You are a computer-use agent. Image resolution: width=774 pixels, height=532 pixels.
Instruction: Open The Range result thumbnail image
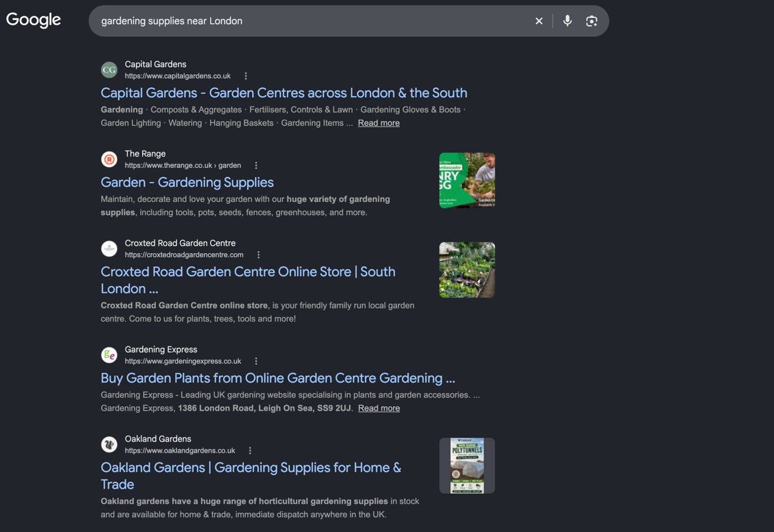pyautogui.click(x=467, y=181)
